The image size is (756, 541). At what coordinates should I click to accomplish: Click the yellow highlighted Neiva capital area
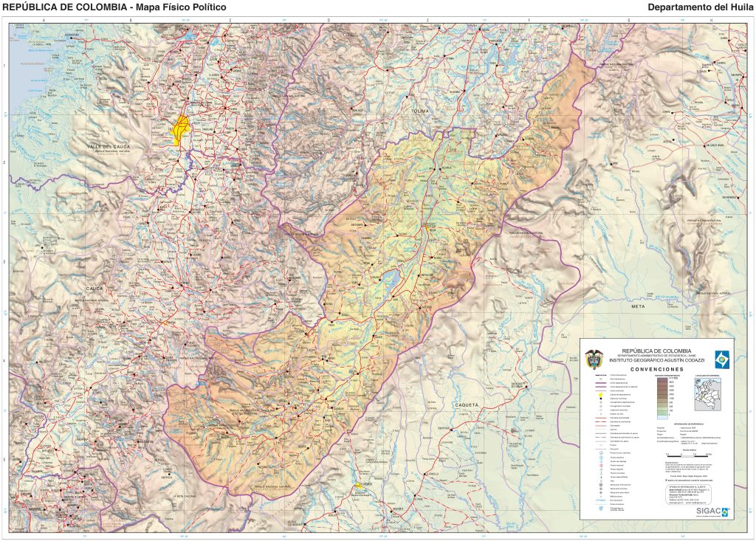tap(182, 127)
